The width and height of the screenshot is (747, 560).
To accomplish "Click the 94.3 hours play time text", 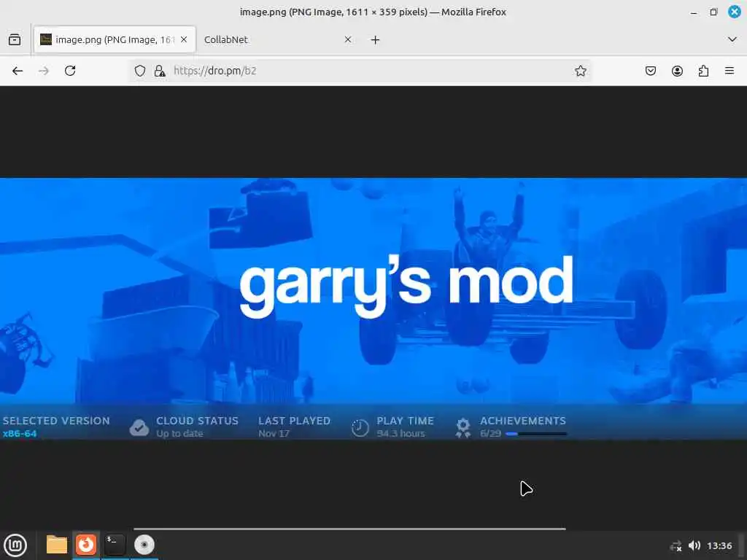I will [x=400, y=434].
